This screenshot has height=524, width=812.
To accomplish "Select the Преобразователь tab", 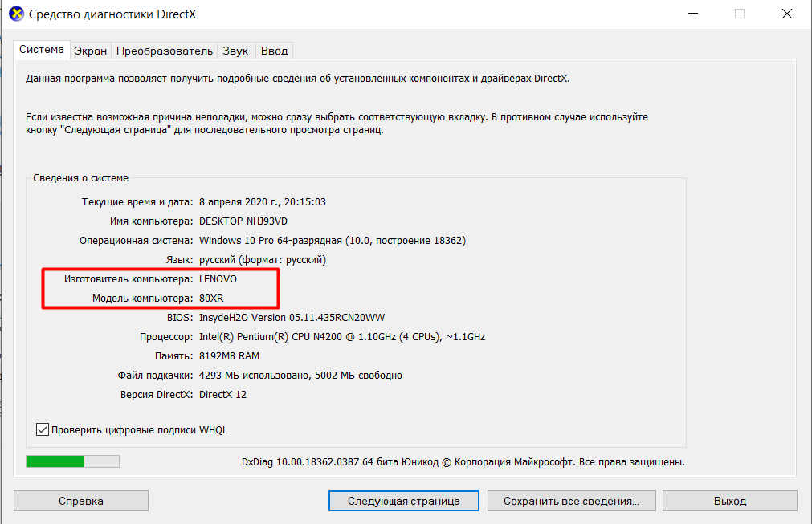I will point(165,51).
